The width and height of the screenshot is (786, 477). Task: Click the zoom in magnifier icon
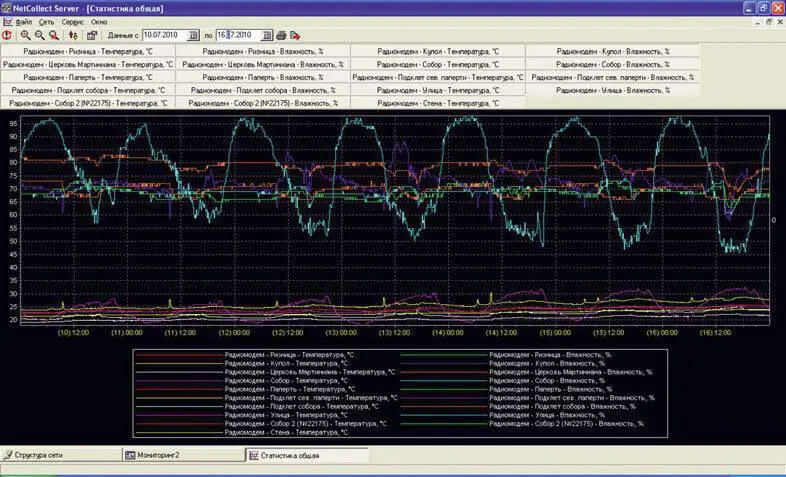pos(25,35)
